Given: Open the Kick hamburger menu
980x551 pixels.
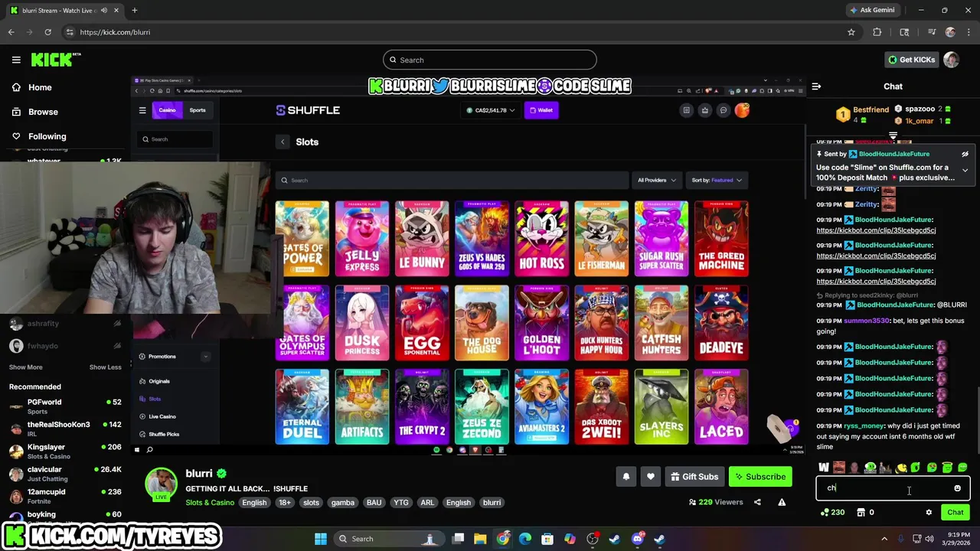Looking at the screenshot, I should coord(16,60).
